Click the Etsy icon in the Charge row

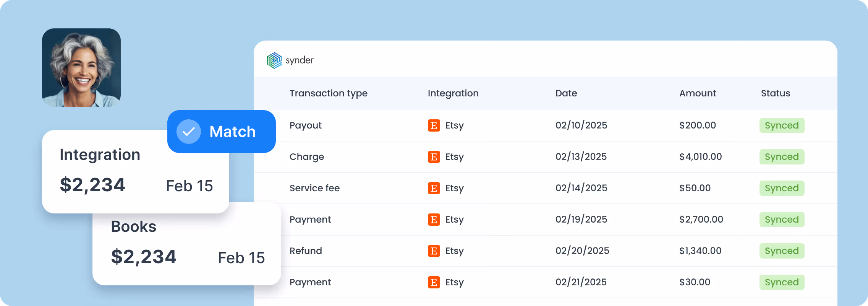point(434,157)
